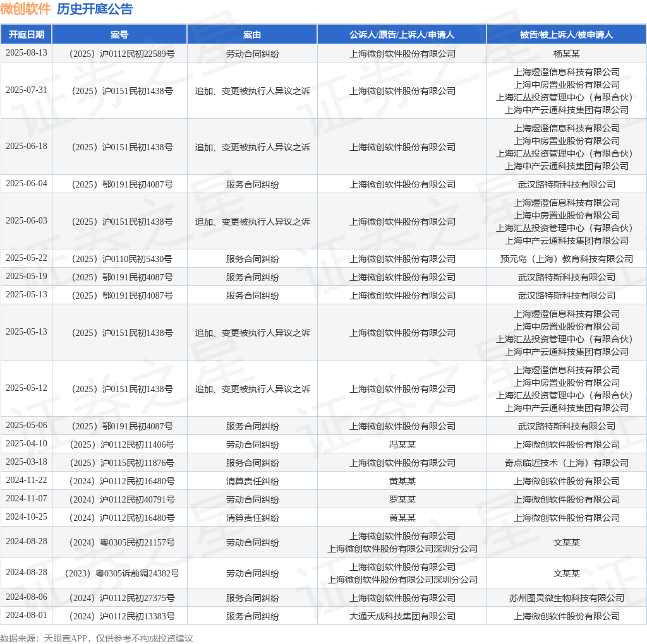Viewport: 647px width, 644px height.
Task: Click the 案号 column header
Action: pos(119,35)
